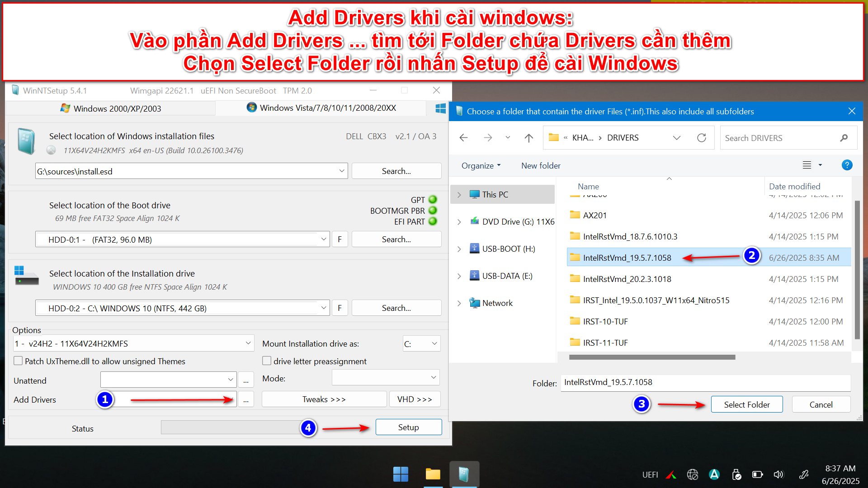Open the view options list icon
The height and width of the screenshot is (488, 868).
tap(807, 165)
